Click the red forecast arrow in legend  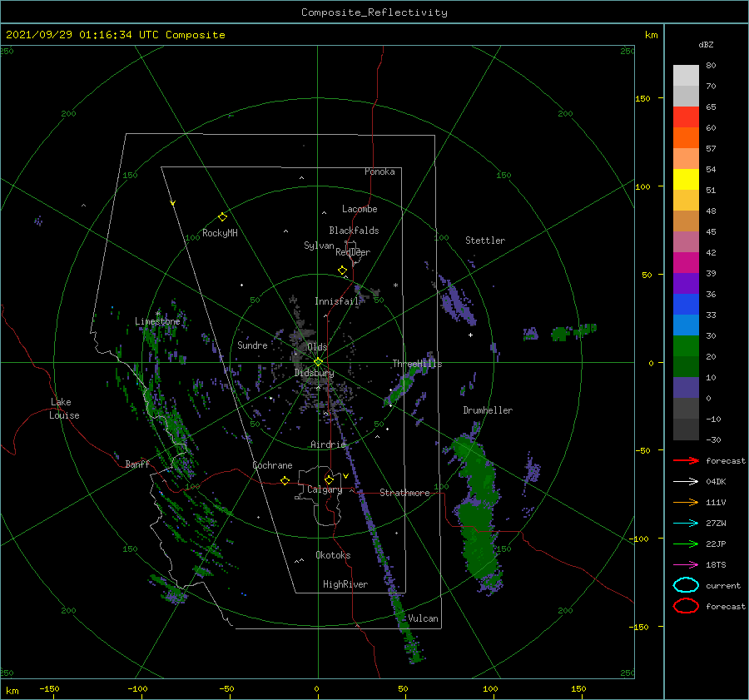686,460
